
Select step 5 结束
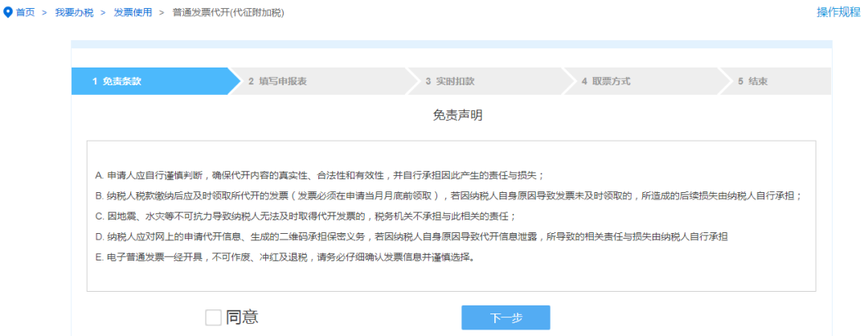tap(776, 81)
